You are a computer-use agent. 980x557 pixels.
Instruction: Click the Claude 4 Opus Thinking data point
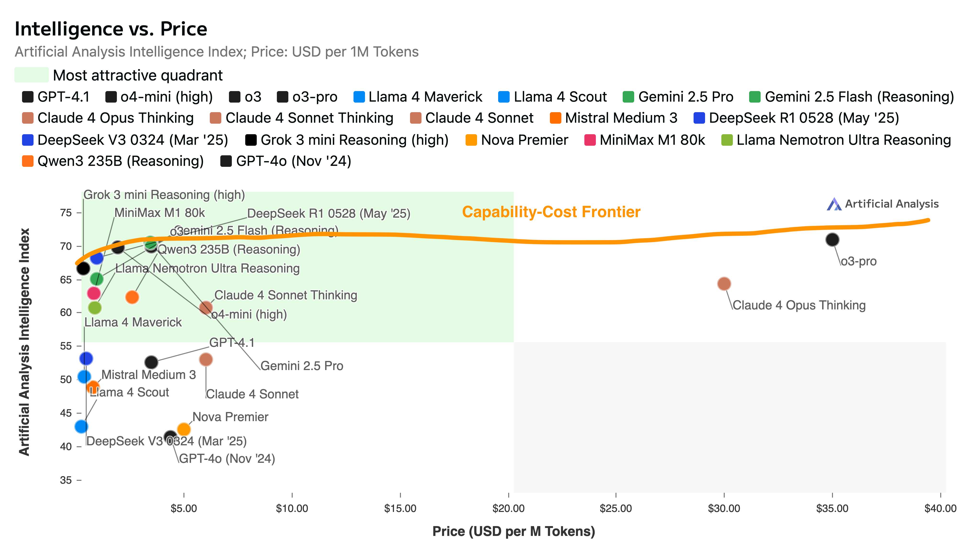(x=724, y=284)
